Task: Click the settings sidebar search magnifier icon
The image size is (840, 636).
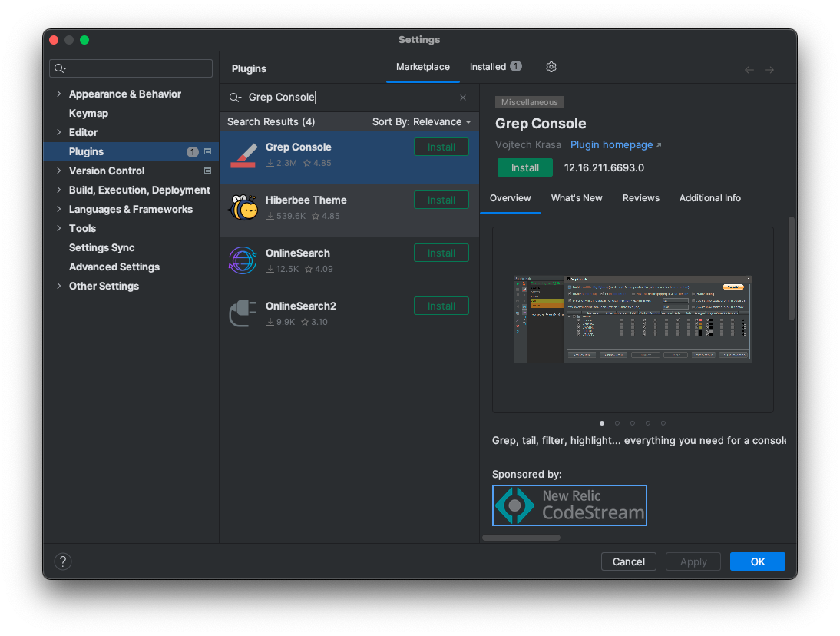Action: pyautogui.click(x=60, y=68)
